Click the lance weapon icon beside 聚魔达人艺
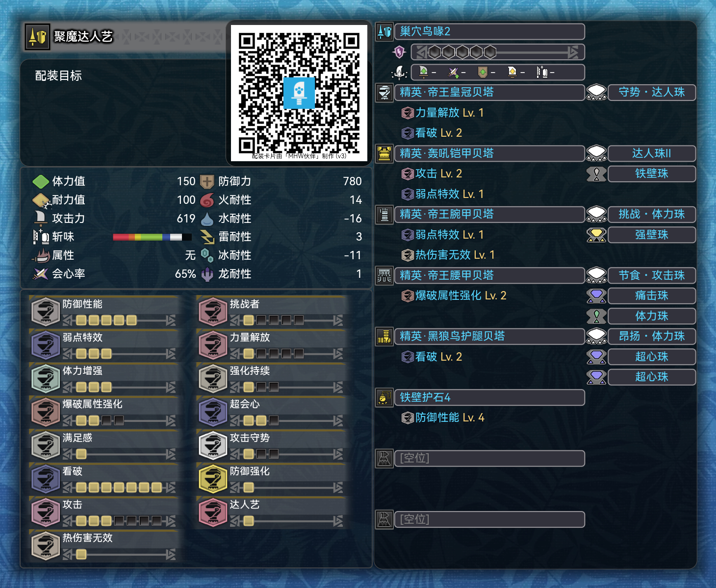Image resolution: width=716 pixels, height=588 pixels. [37, 37]
